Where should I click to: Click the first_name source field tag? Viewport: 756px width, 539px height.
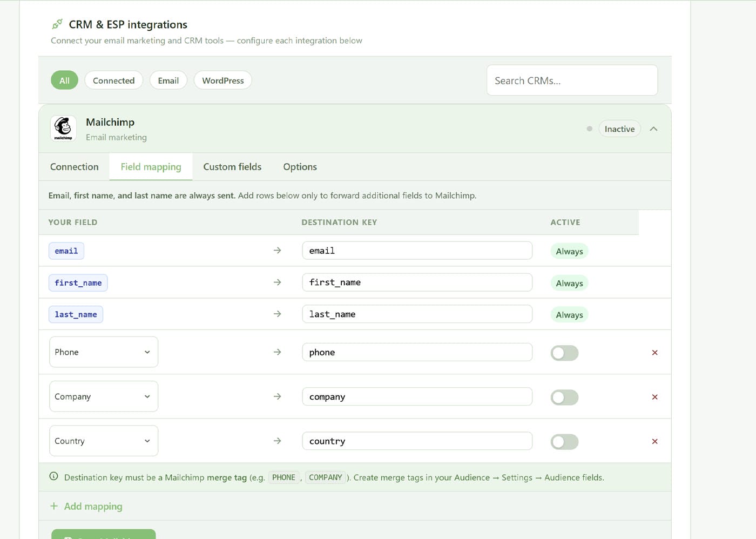[78, 282]
